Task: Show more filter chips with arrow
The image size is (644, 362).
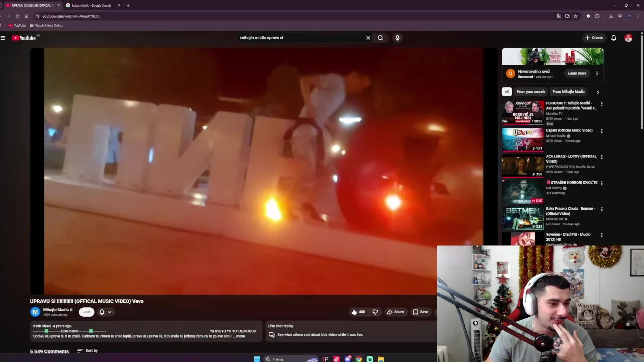Action: click(598, 92)
